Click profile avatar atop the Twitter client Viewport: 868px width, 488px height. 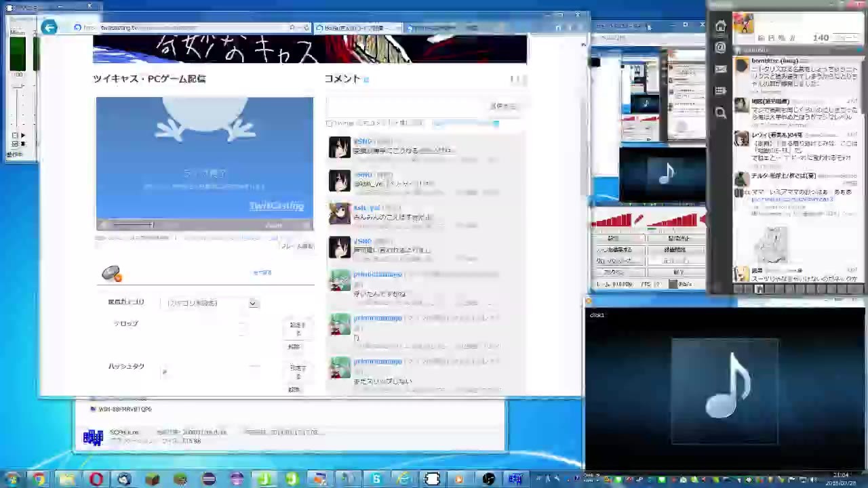[743, 23]
